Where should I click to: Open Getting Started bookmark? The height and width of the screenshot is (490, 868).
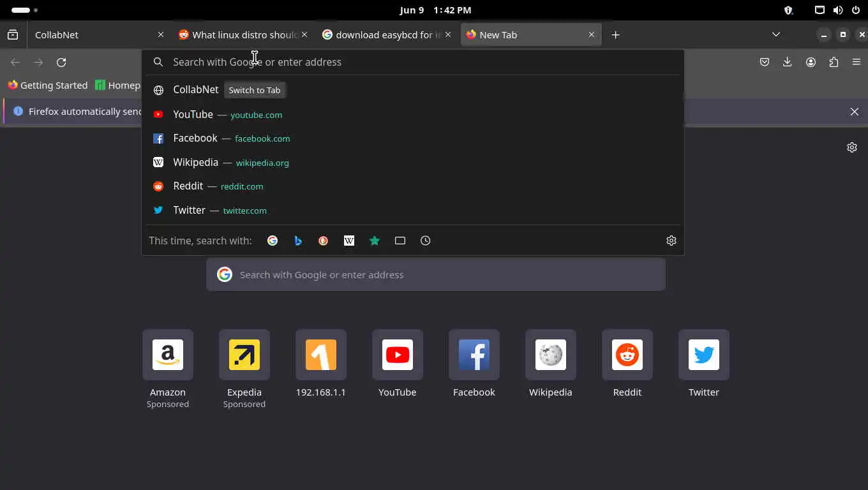pyautogui.click(x=48, y=85)
